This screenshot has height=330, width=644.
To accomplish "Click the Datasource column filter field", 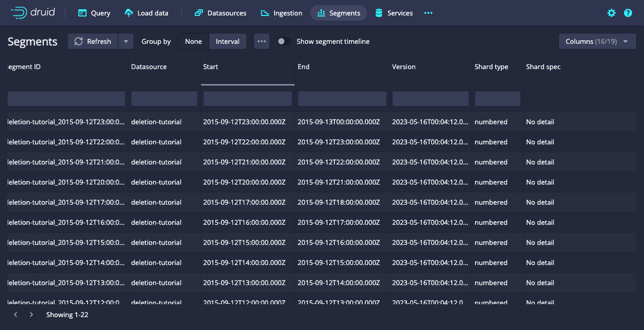I will coord(164,98).
